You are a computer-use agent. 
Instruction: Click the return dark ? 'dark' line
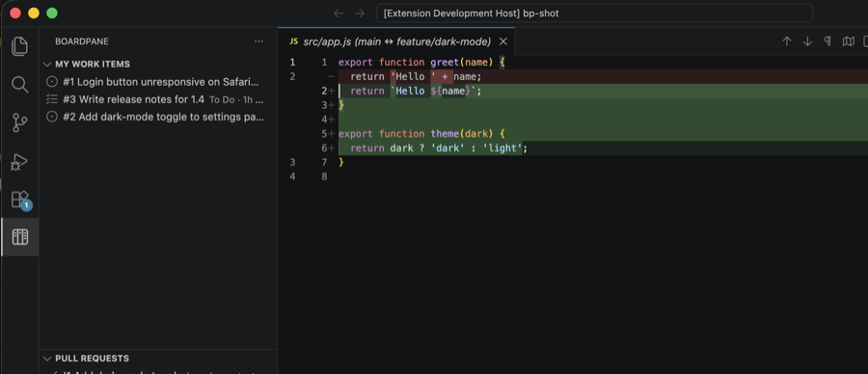[x=439, y=147]
